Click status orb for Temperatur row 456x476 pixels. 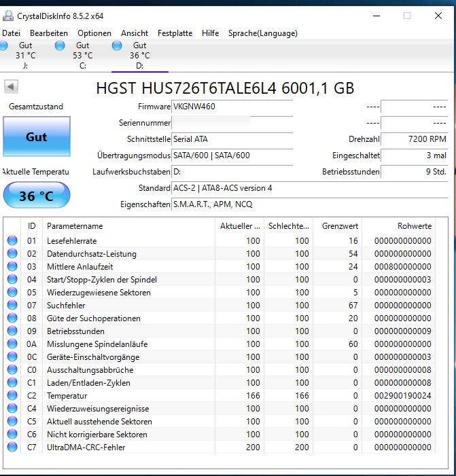[x=12, y=395]
